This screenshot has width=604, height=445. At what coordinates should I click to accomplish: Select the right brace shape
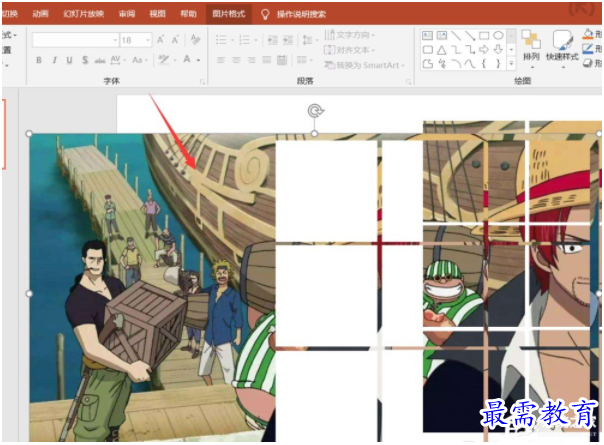(x=498, y=64)
